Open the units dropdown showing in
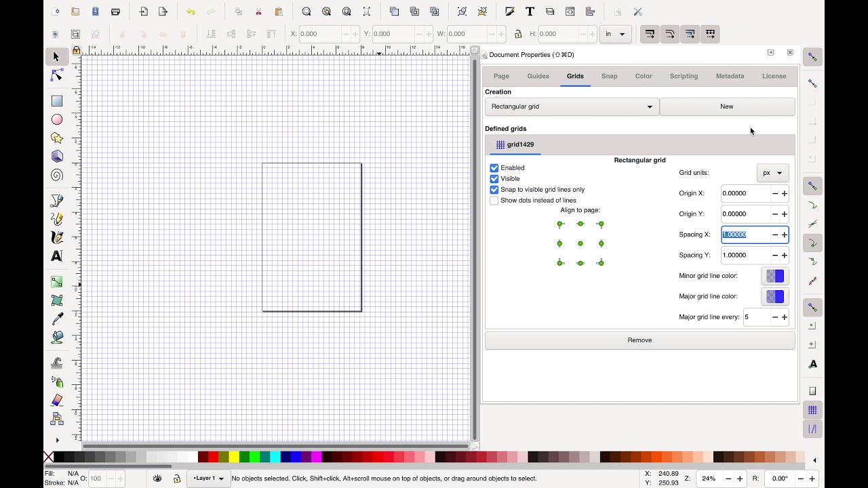The height and width of the screenshot is (488, 868). click(616, 34)
